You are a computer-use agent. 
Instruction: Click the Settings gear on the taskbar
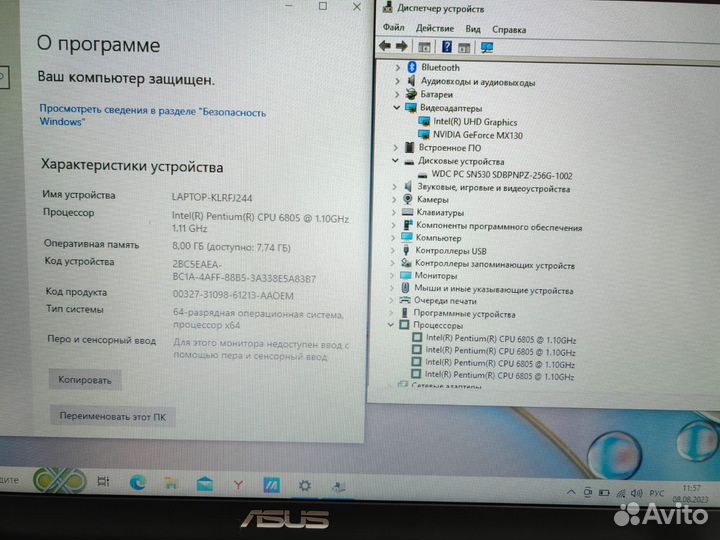[305, 485]
